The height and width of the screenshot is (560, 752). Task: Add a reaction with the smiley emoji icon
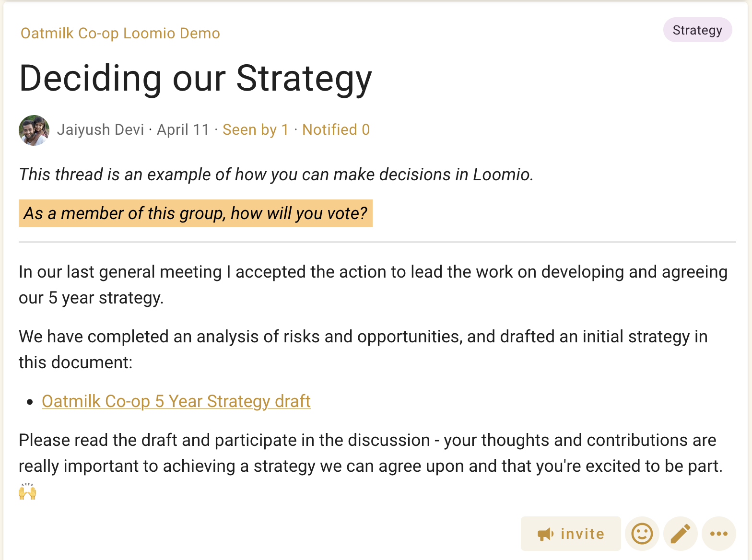pyautogui.click(x=642, y=534)
